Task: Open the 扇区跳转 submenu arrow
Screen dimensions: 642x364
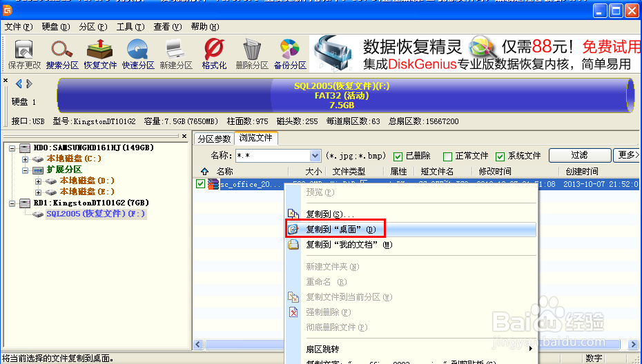Action: point(531,349)
